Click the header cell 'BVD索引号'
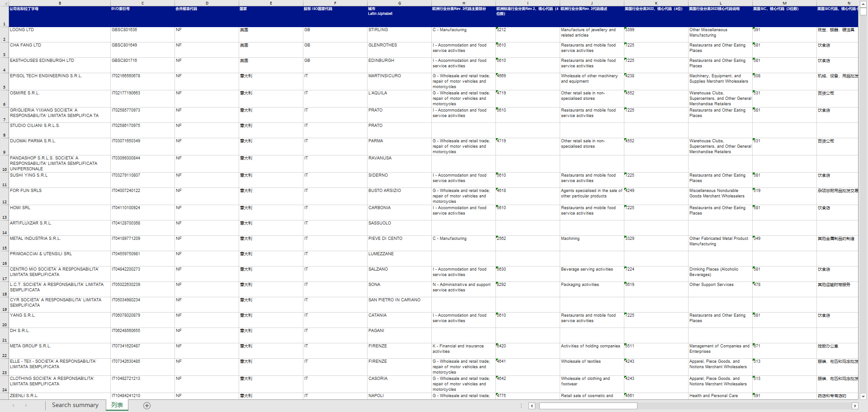The image size is (868, 412). (x=142, y=17)
